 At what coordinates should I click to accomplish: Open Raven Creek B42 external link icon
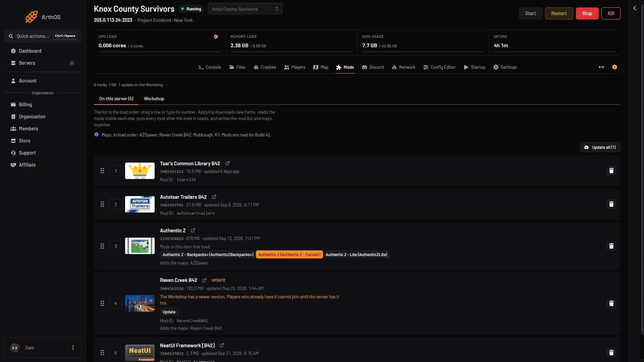click(x=204, y=280)
